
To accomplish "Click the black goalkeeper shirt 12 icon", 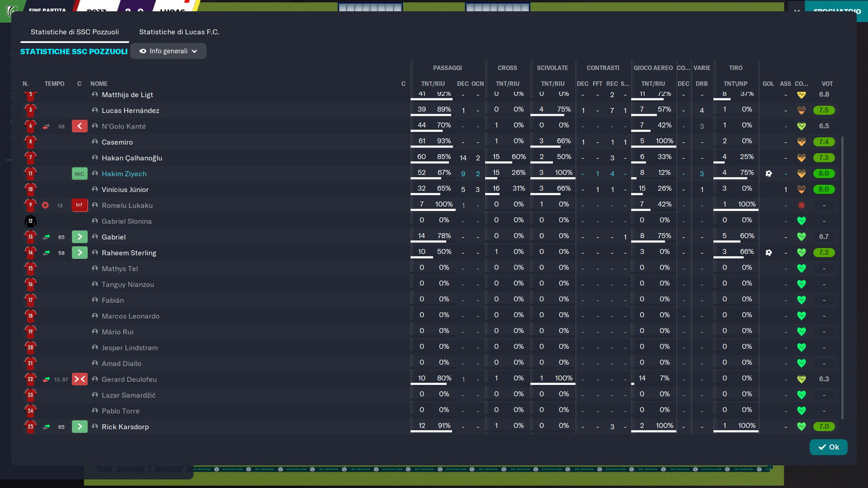I will [x=30, y=221].
